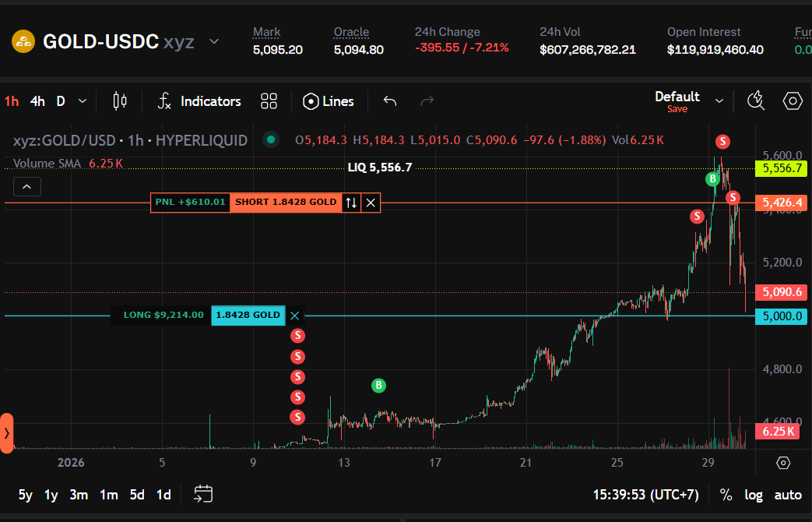Set range to 1y
Viewport: 812px width, 522px height.
(51, 495)
